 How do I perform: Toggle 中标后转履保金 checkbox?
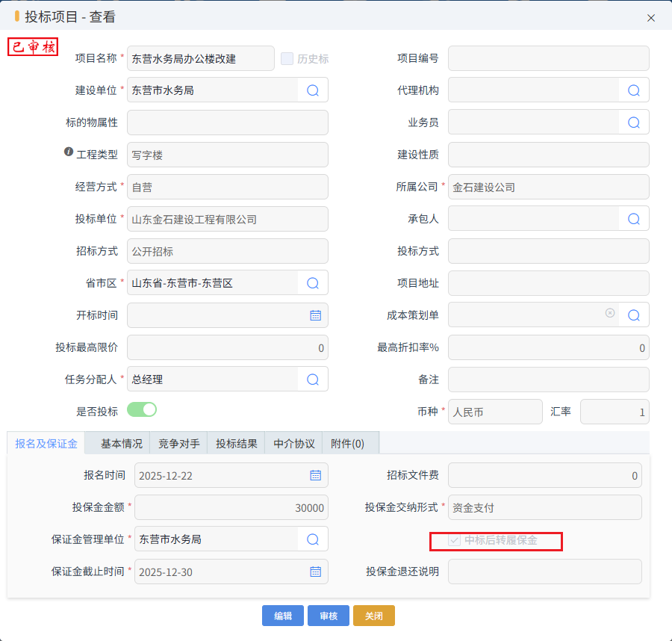coord(454,540)
